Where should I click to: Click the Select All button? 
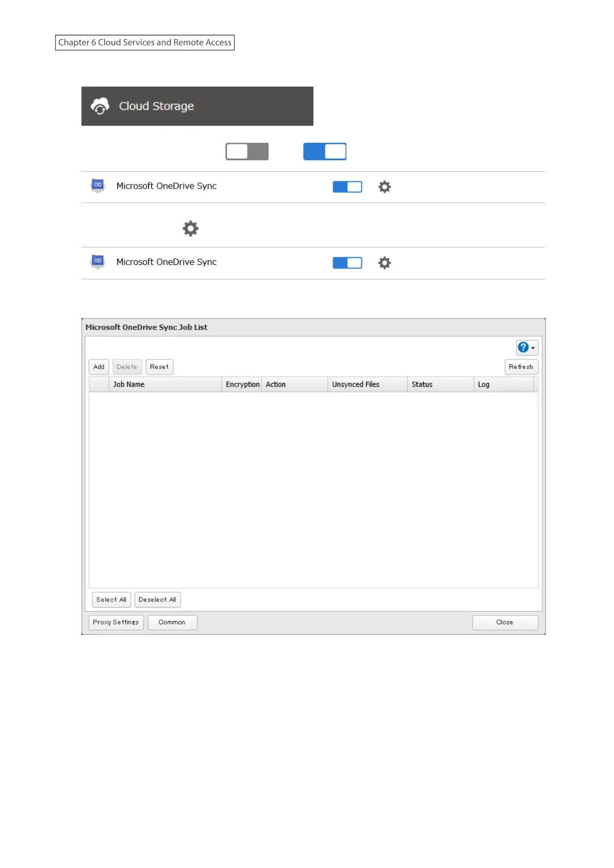(x=111, y=599)
